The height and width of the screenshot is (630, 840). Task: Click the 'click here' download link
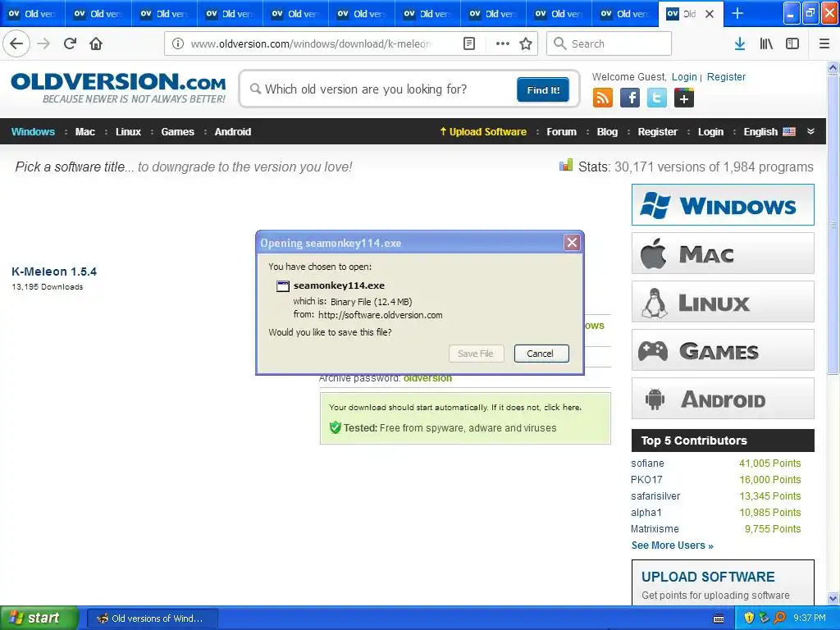tap(563, 407)
